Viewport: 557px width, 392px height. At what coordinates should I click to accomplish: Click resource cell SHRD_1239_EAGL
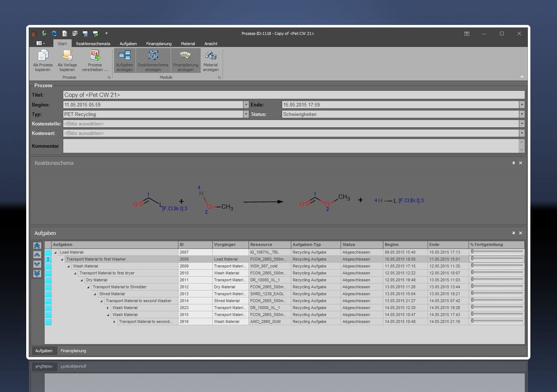tap(270, 294)
